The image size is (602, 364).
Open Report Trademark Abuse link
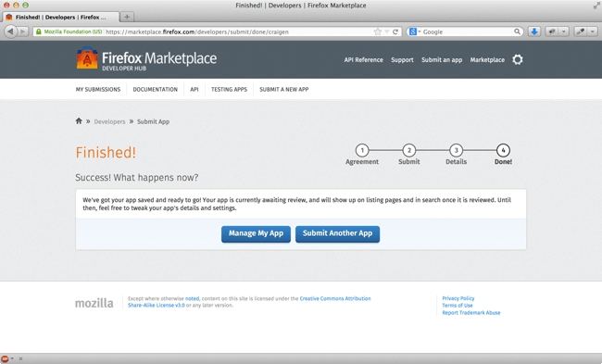pos(471,312)
